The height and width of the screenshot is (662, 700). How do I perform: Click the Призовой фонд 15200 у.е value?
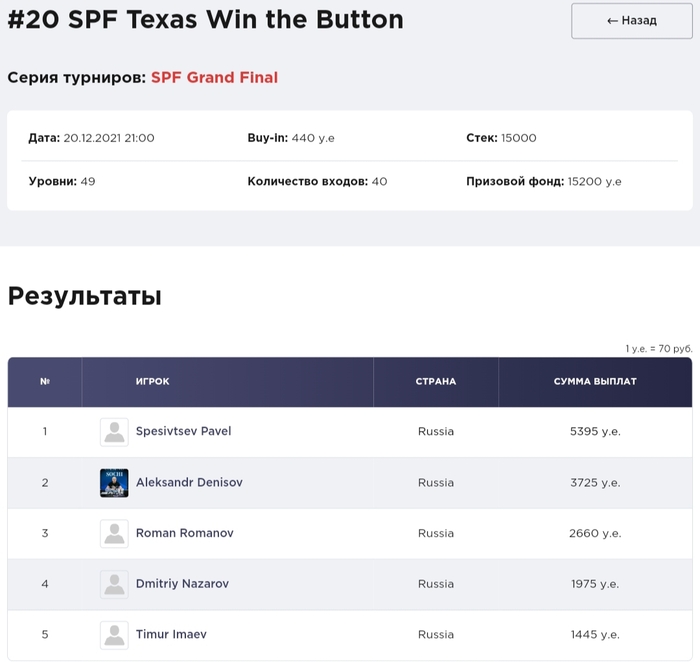[x=594, y=182]
